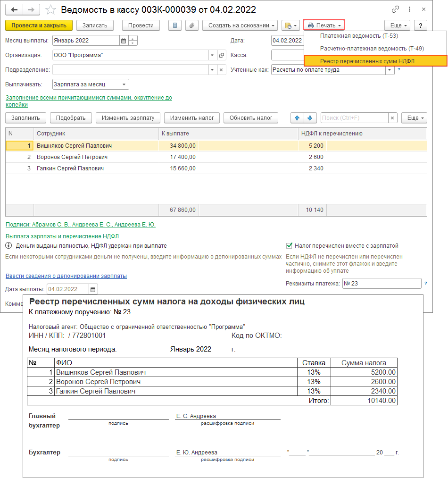The height and width of the screenshot is (478, 448).
Task: Move row up with blue arrow
Action: tap(297, 117)
